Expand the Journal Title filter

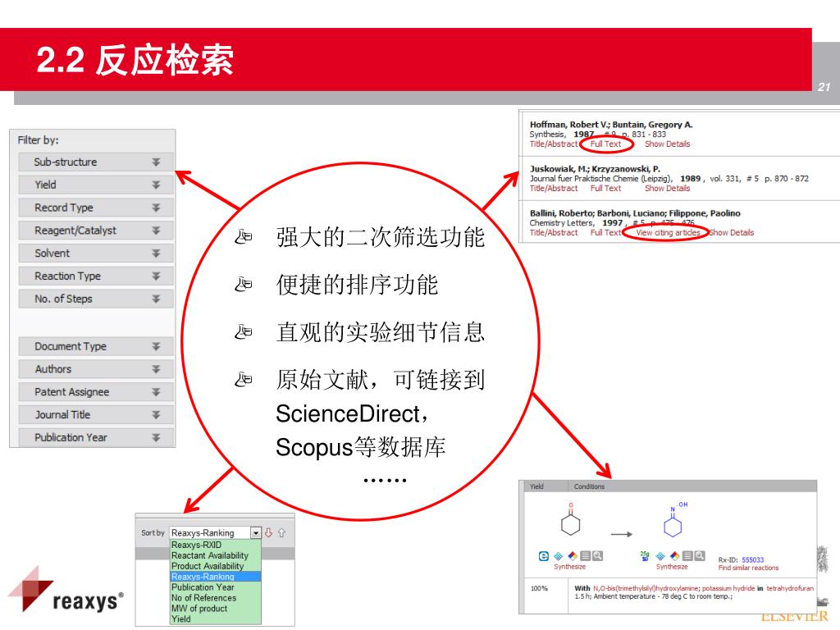(x=96, y=414)
